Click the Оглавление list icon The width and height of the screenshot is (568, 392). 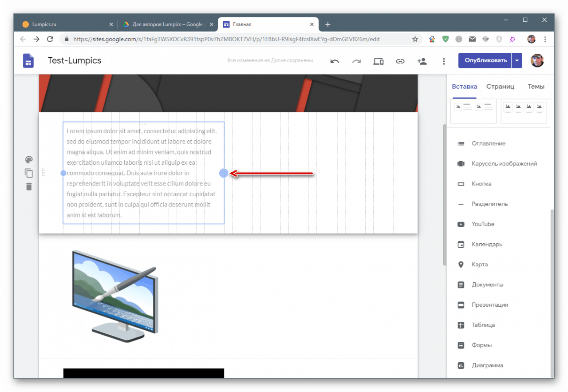click(461, 143)
